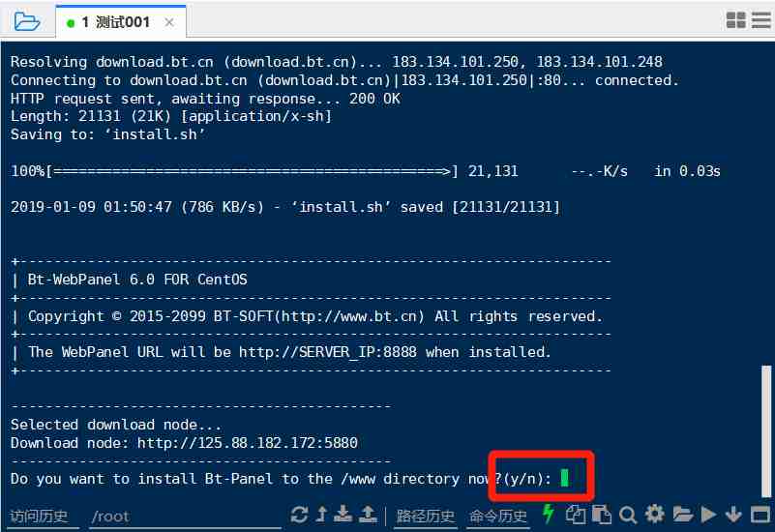Open 路径历史 path history
The image size is (775, 532).
(425, 517)
